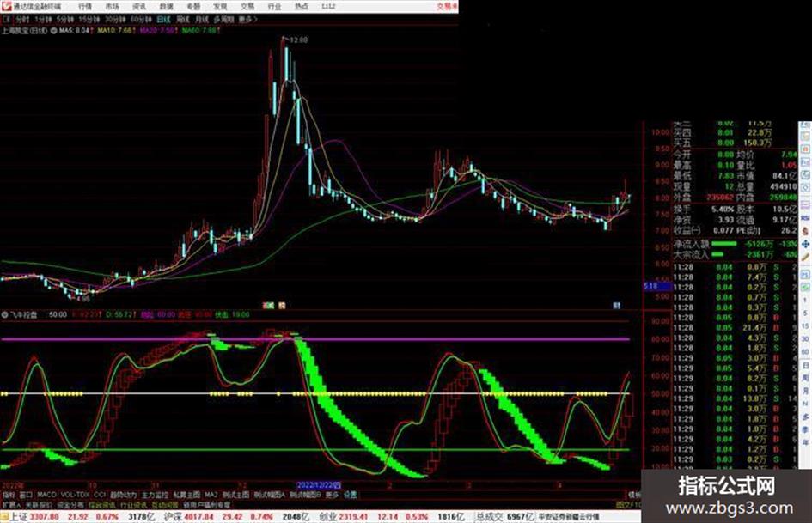Image resolution: width=812 pixels, height=523 pixels.
Task: Select the 1分钟 period tab
Action: point(43,20)
